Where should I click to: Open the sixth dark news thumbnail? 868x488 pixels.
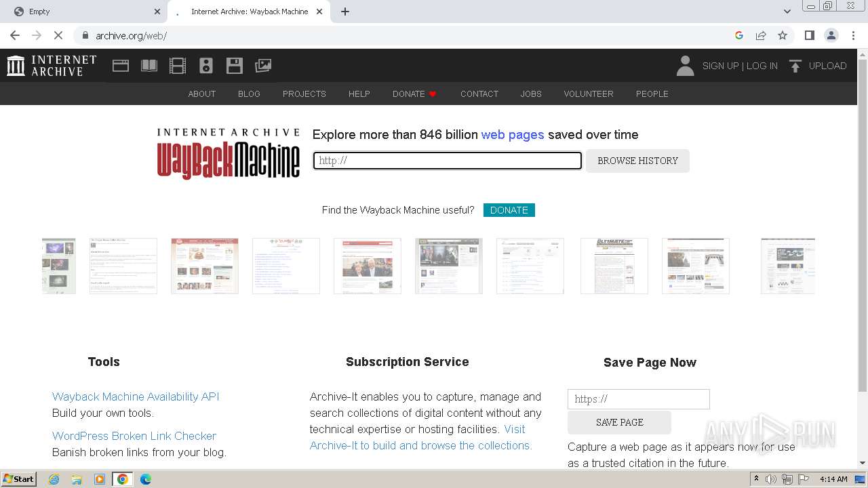(449, 266)
